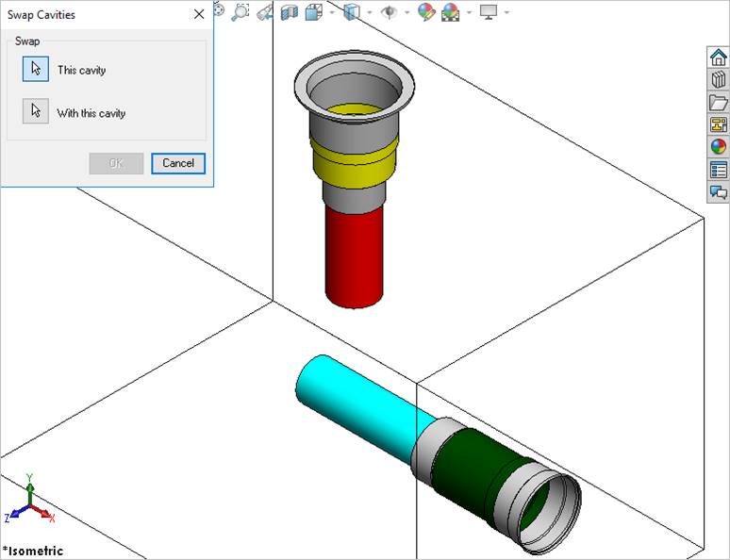
Task: Cancel the Swap Cavities dialog
Action: coord(178,163)
